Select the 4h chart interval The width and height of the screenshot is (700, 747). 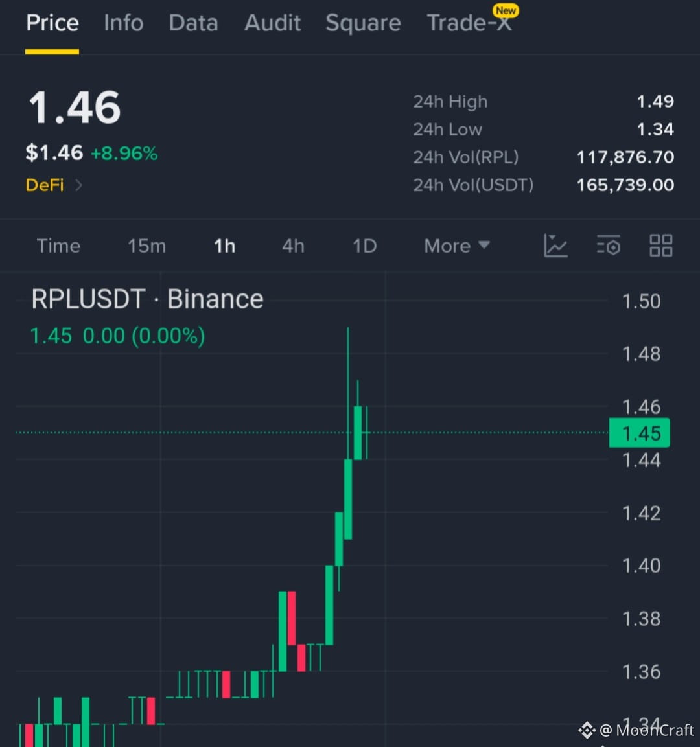[293, 246]
